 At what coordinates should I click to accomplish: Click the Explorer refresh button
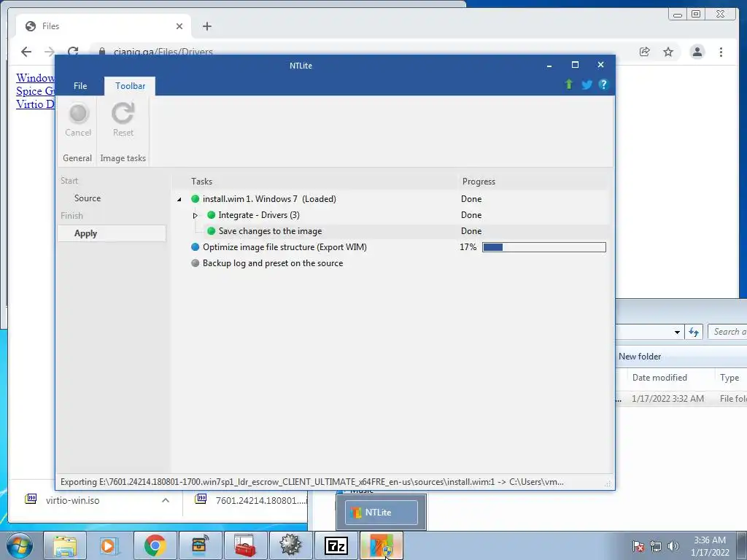coord(694,332)
